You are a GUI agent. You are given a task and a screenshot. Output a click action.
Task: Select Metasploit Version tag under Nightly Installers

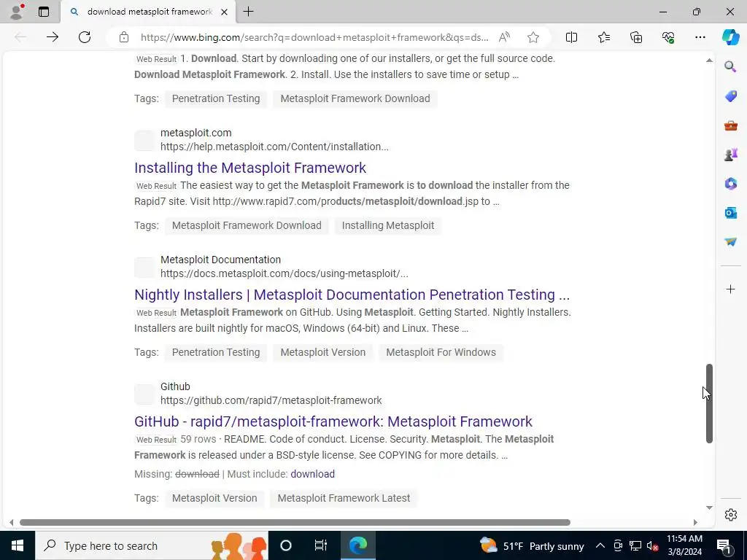coord(323,352)
